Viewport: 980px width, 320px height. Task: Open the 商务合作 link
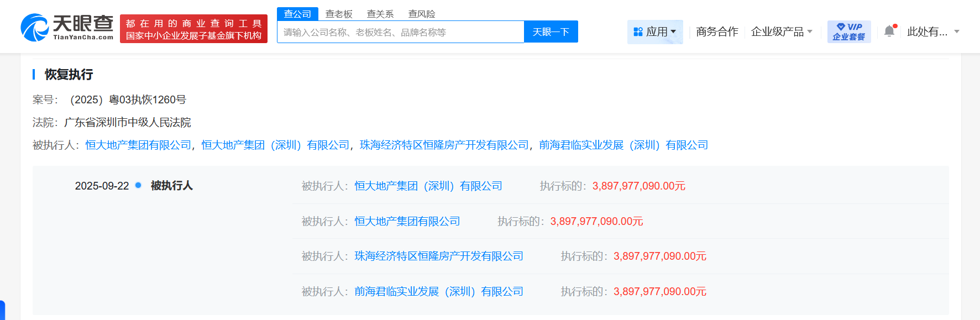(x=717, y=32)
